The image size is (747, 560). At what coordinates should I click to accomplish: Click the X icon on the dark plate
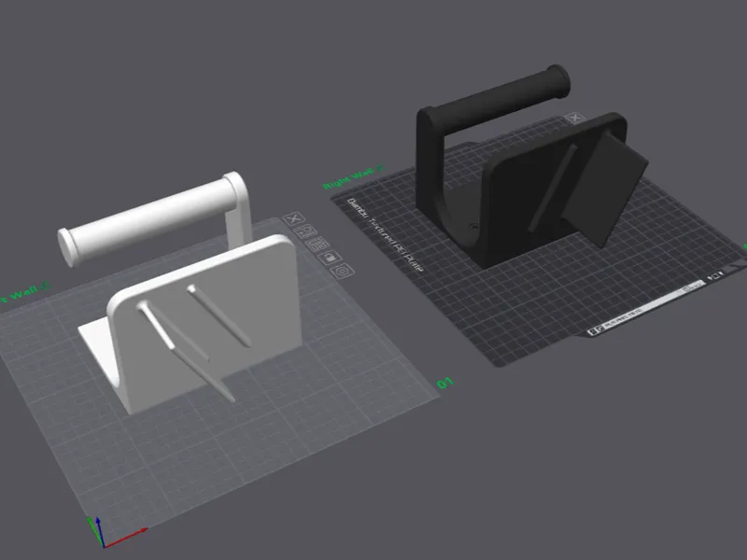(x=575, y=118)
